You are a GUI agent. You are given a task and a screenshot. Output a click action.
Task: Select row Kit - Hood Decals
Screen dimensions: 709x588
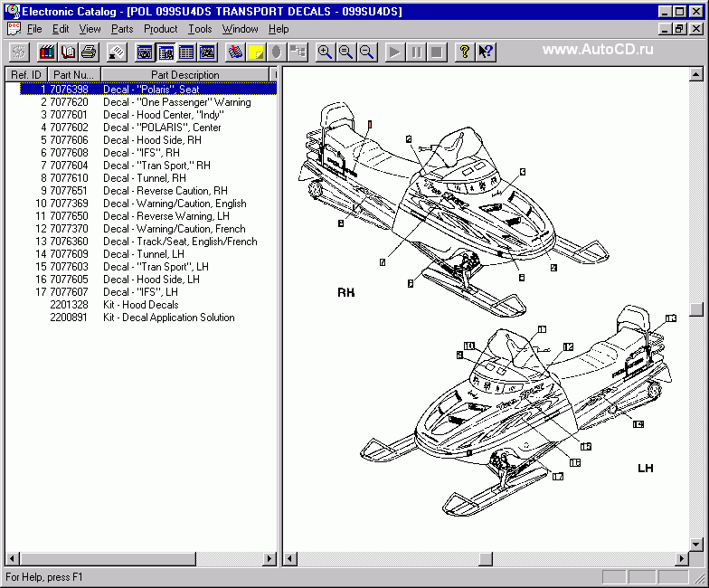[148, 304]
